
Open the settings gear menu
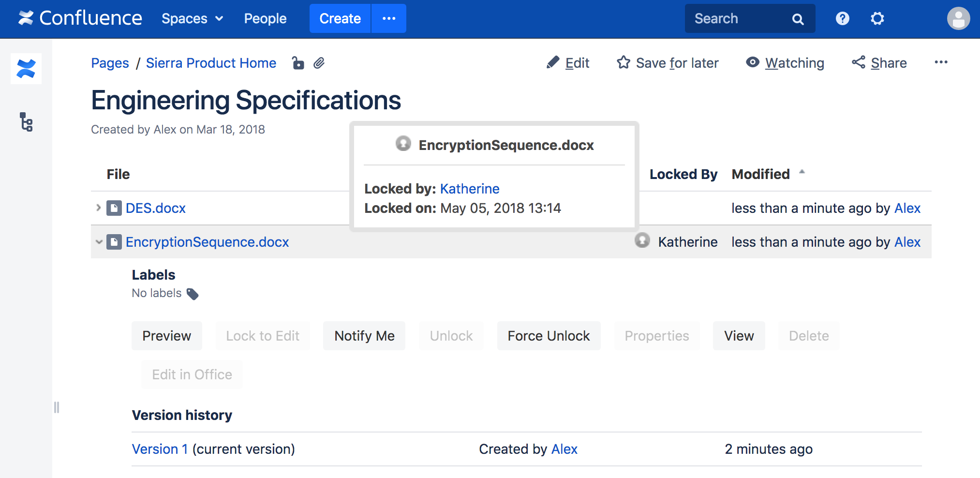[877, 18]
